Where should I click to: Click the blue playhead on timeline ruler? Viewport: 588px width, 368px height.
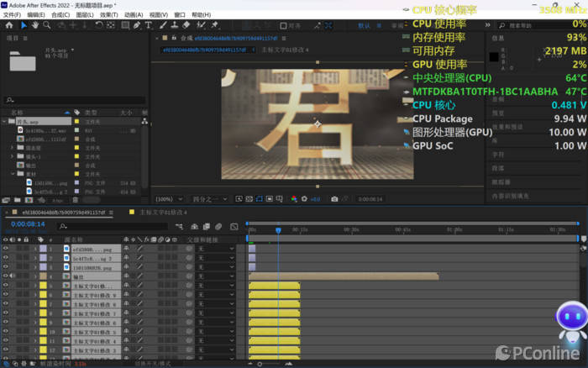pos(278,229)
